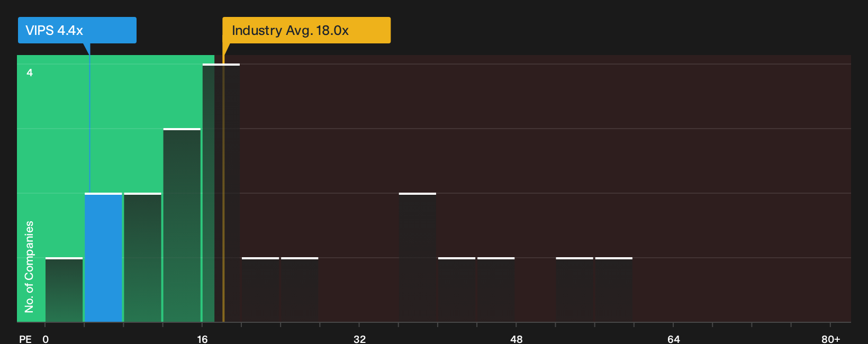Click the y-axis value 4 label
868x344 pixels.
click(x=30, y=73)
